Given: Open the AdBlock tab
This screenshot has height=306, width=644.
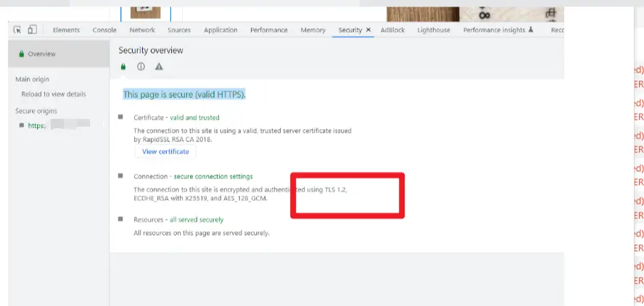Looking at the screenshot, I should [x=392, y=30].
